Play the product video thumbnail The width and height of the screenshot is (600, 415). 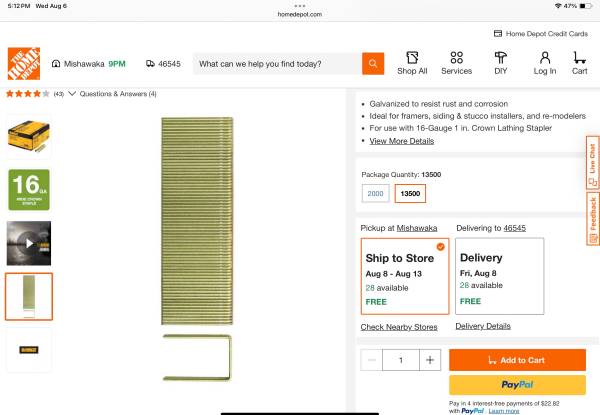pyautogui.click(x=29, y=243)
